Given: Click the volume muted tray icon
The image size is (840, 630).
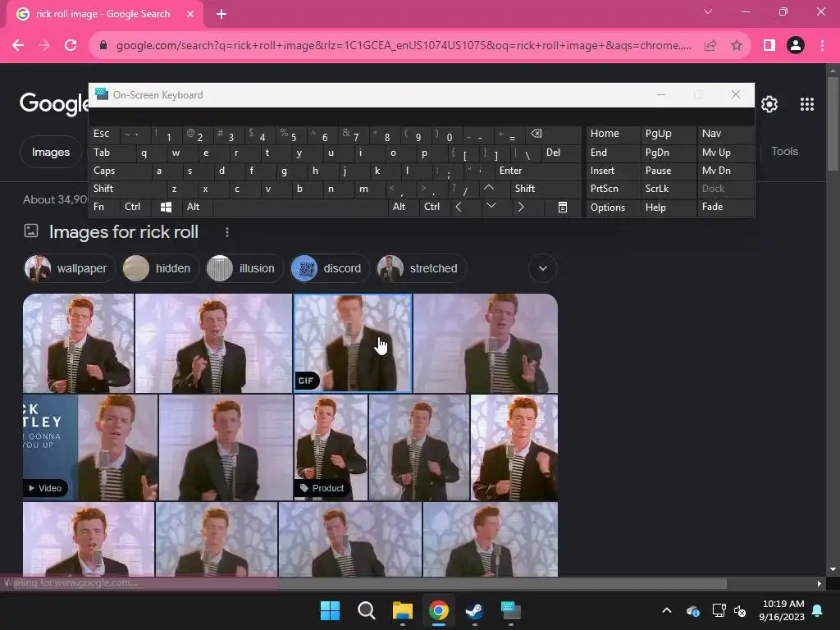Looking at the screenshot, I should [741, 610].
